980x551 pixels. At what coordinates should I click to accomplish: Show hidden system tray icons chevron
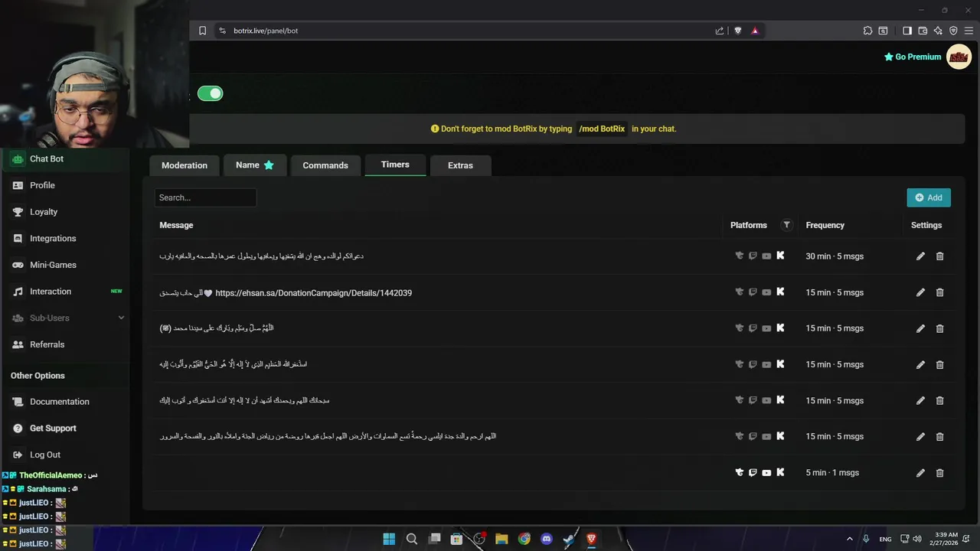(849, 539)
